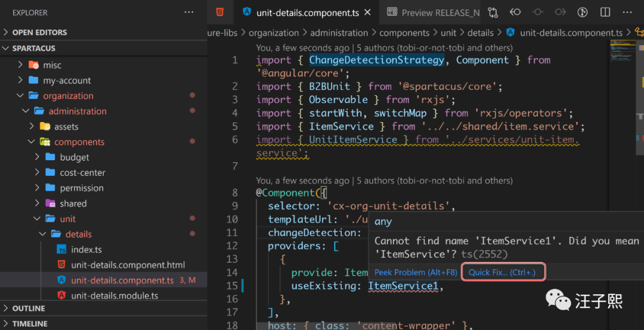The image size is (644, 330).
Task: Click the Peek Problem link
Action: (x=416, y=272)
